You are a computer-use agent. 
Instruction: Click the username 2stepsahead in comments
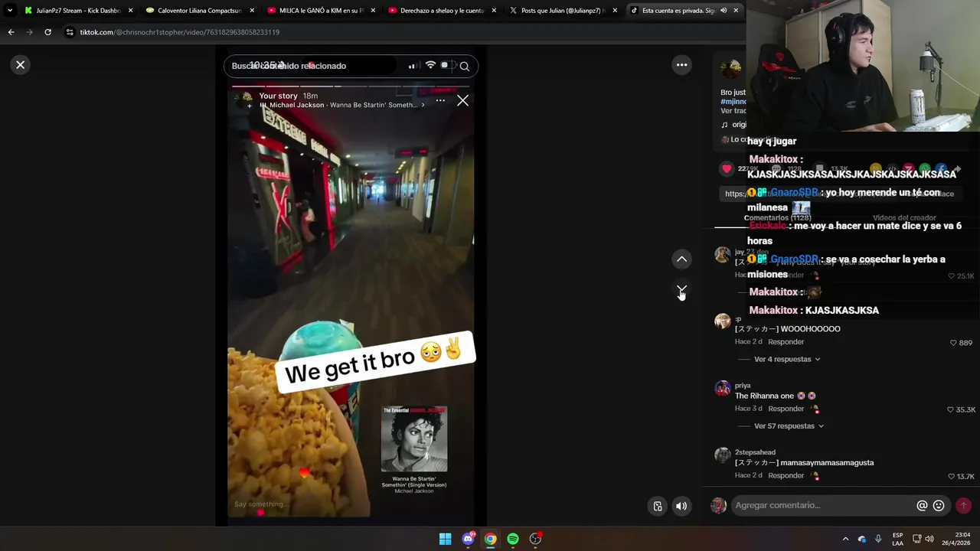click(755, 452)
